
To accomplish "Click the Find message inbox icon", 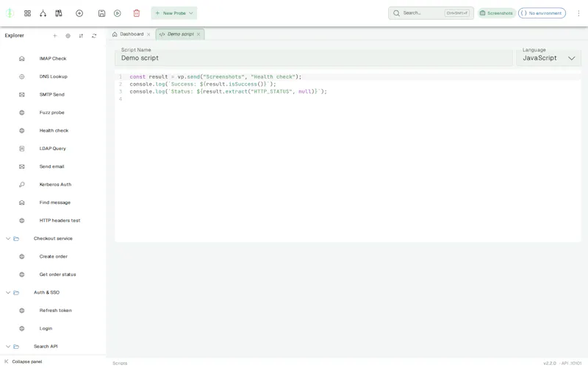I will [x=22, y=203].
